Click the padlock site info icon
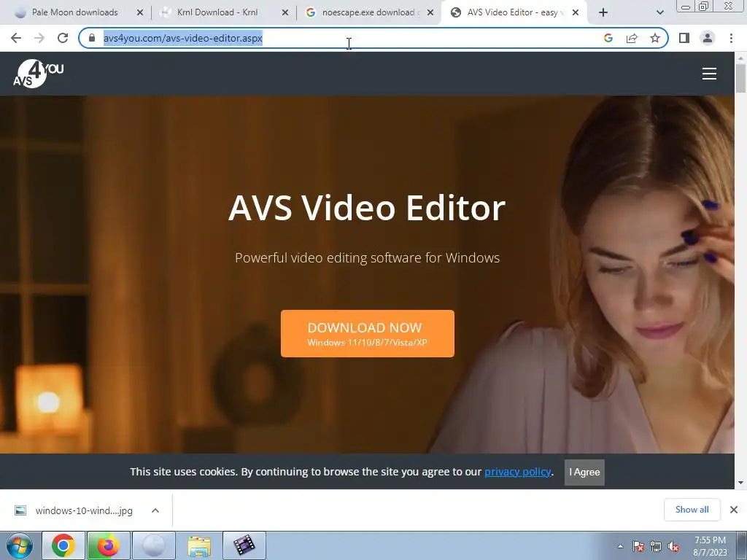 click(92, 38)
